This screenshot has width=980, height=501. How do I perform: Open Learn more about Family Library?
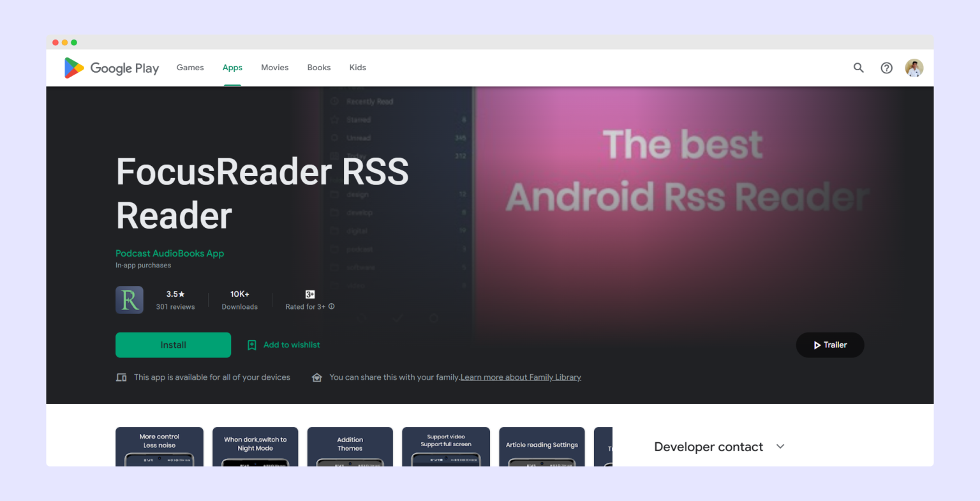[521, 377]
